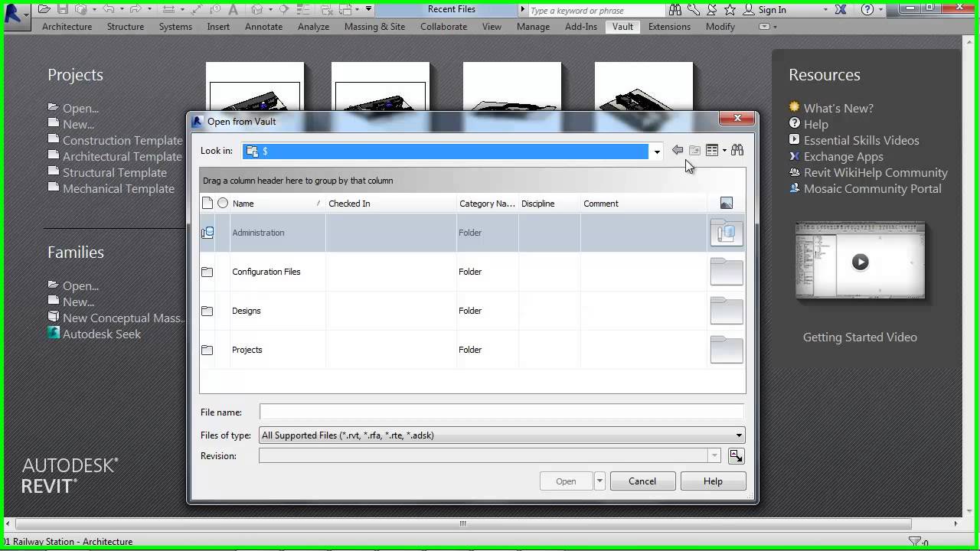Switch to the Annotate ribbon tab
The width and height of the screenshot is (980, 551).
tap(263, 27)
